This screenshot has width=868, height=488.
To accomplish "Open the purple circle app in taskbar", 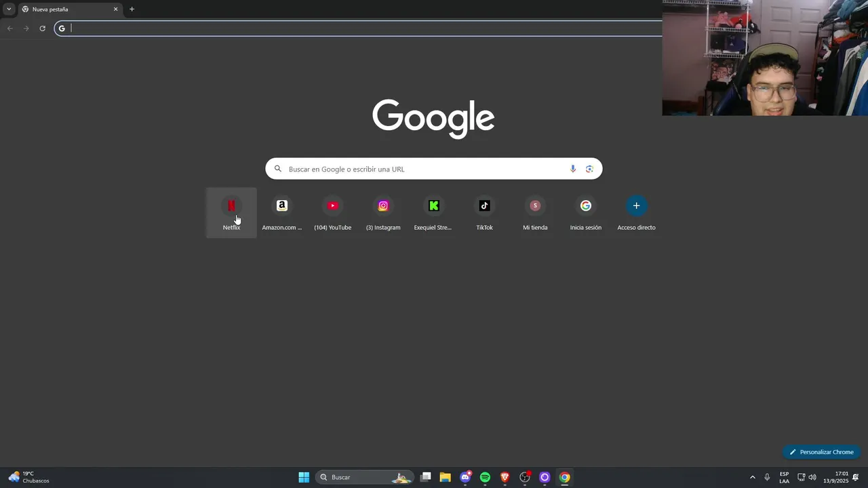I will 545,477.
